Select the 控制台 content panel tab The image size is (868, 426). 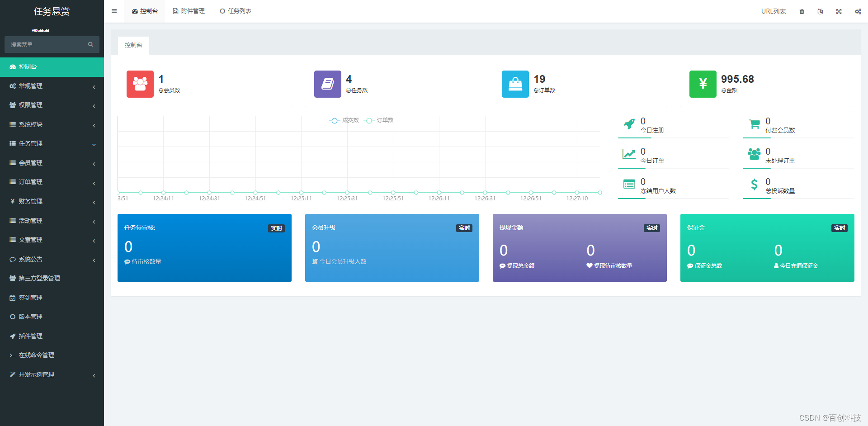coord(133,45)
